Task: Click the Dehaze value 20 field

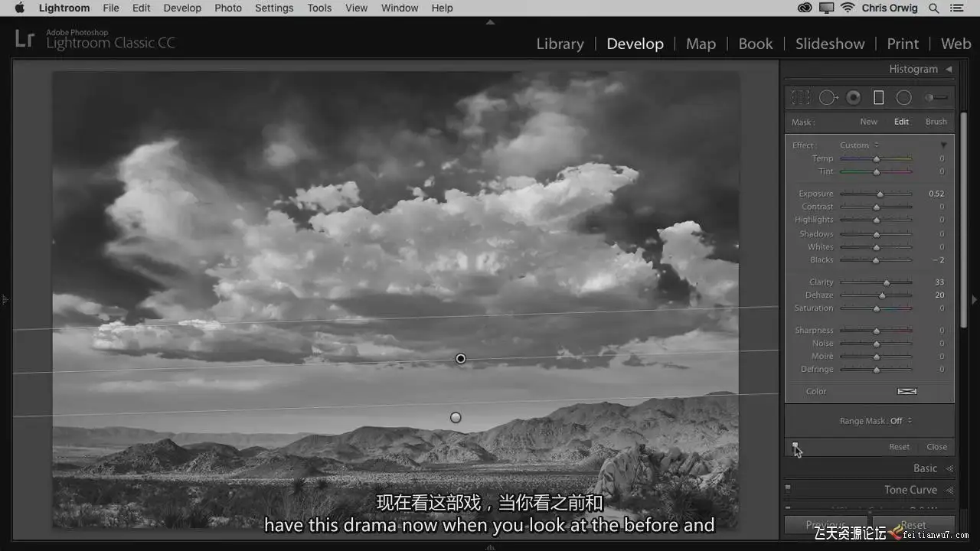Action: click(939, 295)
